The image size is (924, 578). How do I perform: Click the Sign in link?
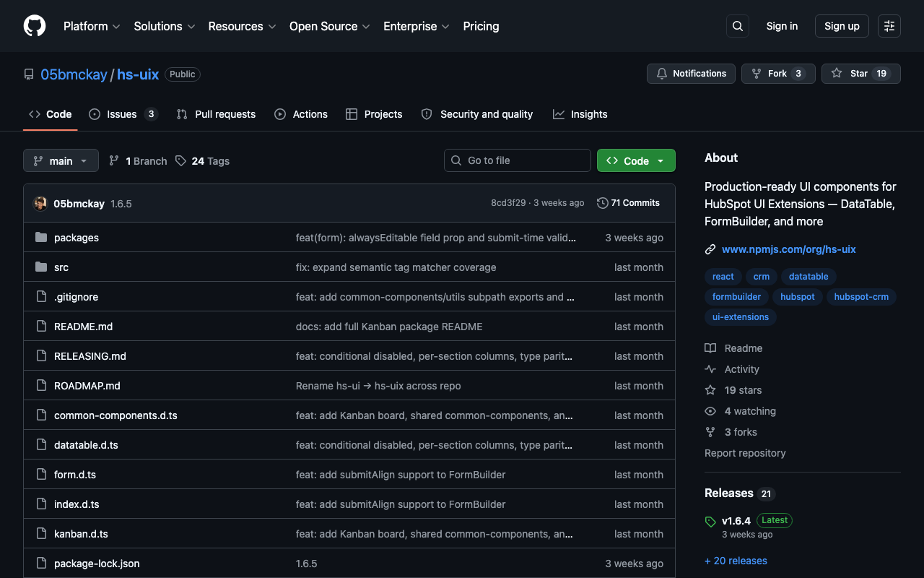[782, 26]
